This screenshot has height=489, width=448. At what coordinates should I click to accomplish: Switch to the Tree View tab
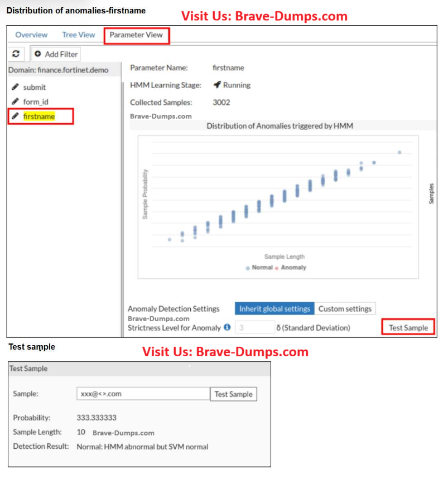(78, 35)
